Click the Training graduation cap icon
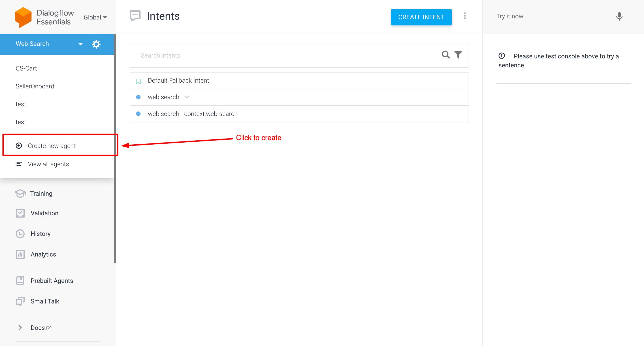The image size is (644, 346). 20,194
